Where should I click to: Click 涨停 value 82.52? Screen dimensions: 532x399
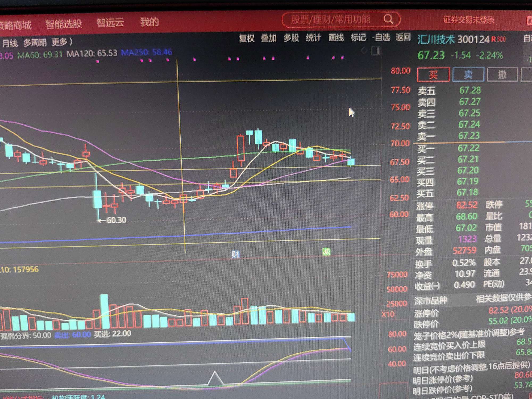467,205
